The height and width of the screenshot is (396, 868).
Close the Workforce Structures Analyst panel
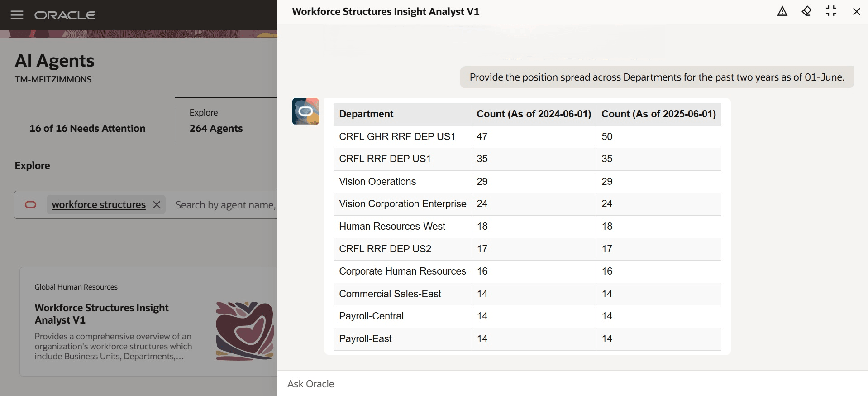coord(856,12)
